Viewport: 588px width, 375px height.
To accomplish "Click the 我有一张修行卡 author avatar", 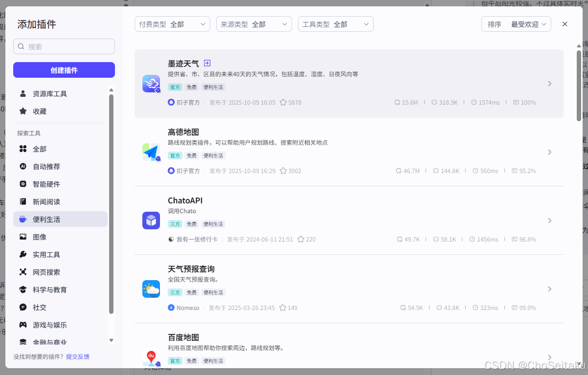I will (x=171, y=240).
